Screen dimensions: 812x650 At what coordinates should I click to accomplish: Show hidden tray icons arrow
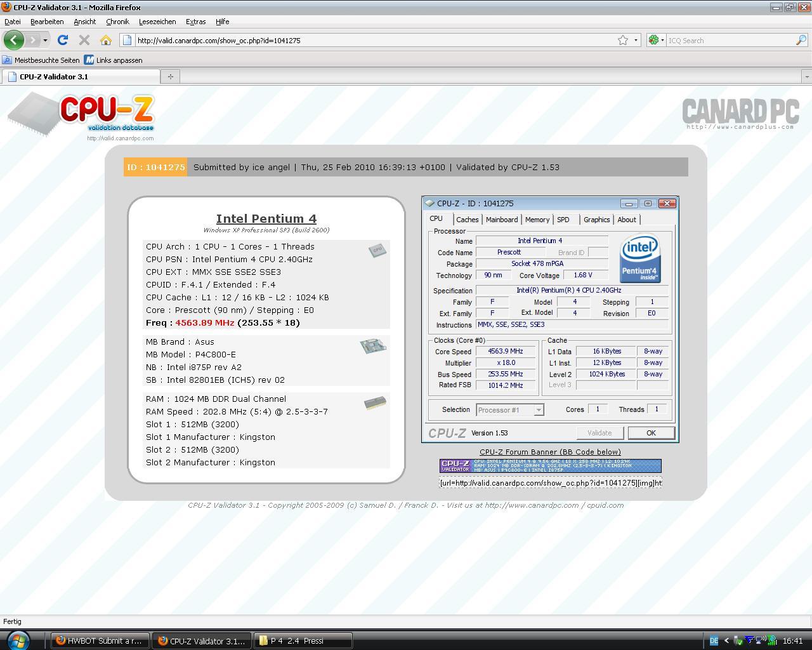tap(727, 640)
